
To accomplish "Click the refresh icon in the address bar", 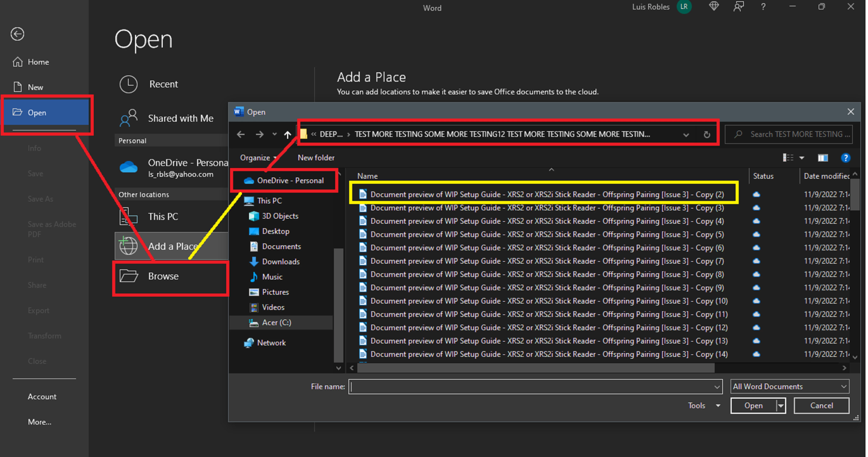I will tap(707, 135).
